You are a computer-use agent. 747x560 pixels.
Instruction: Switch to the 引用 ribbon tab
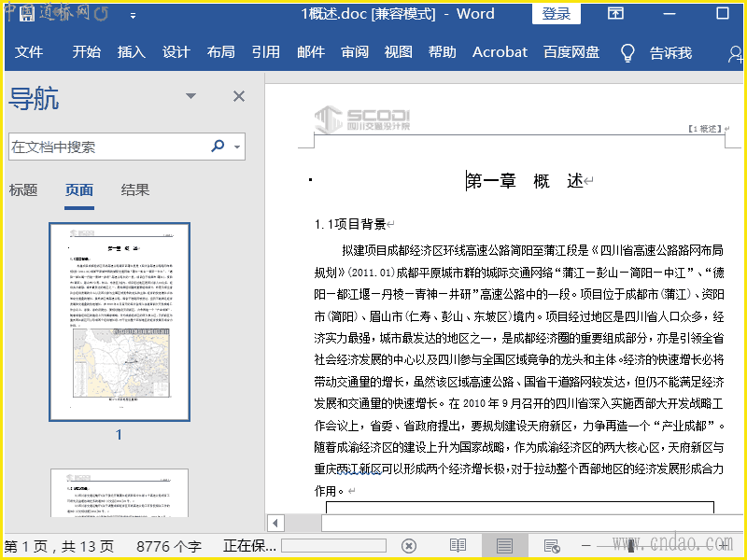[x=265, y=51]
